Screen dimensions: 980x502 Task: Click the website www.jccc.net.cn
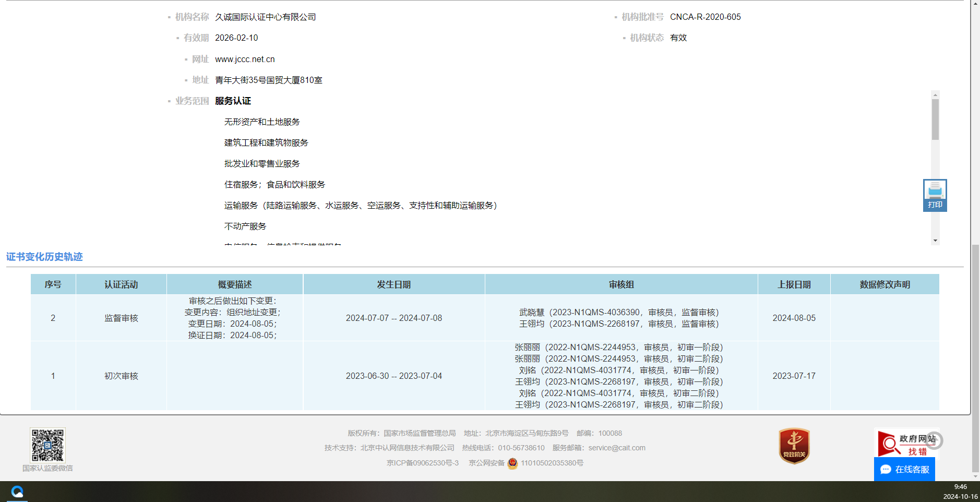tap(245, 59)
